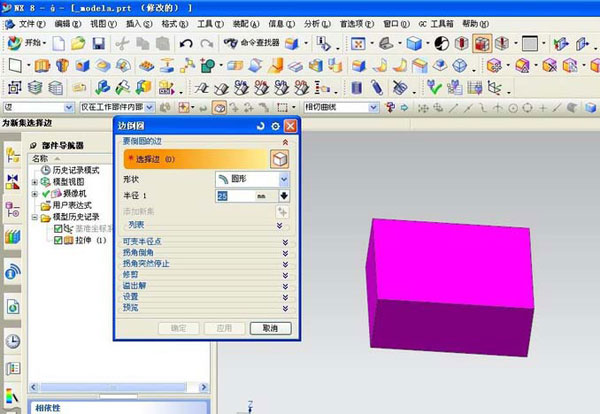Uncheck the 拉伸 (1) feature checkbox

58,239
